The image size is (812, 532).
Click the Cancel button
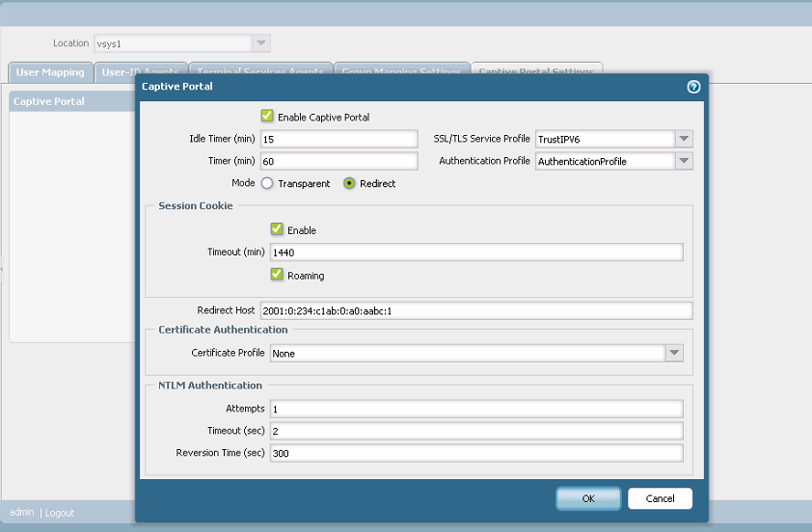pyautogui.click(x=660, y=498)
